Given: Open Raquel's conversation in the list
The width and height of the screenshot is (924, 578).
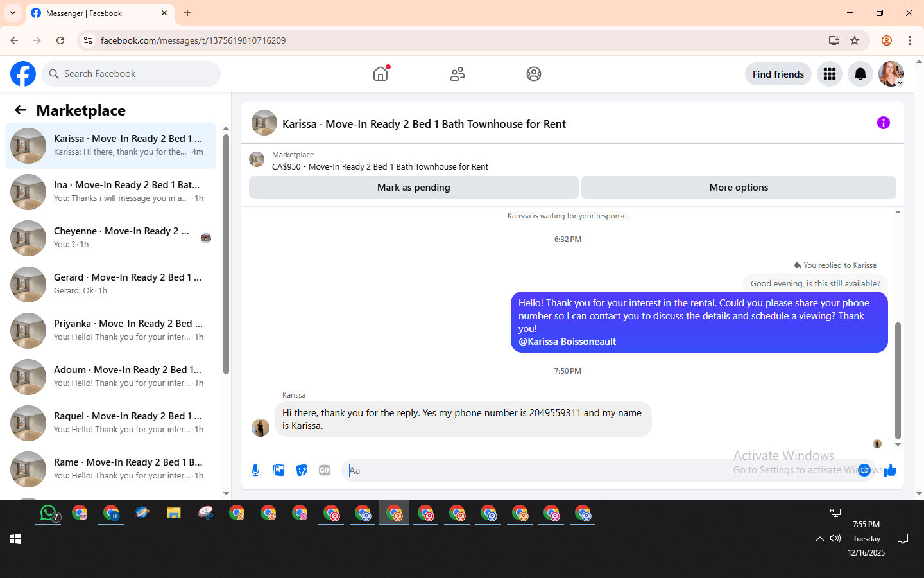Looking at the screenshot, I should click(x=110, y=423).
